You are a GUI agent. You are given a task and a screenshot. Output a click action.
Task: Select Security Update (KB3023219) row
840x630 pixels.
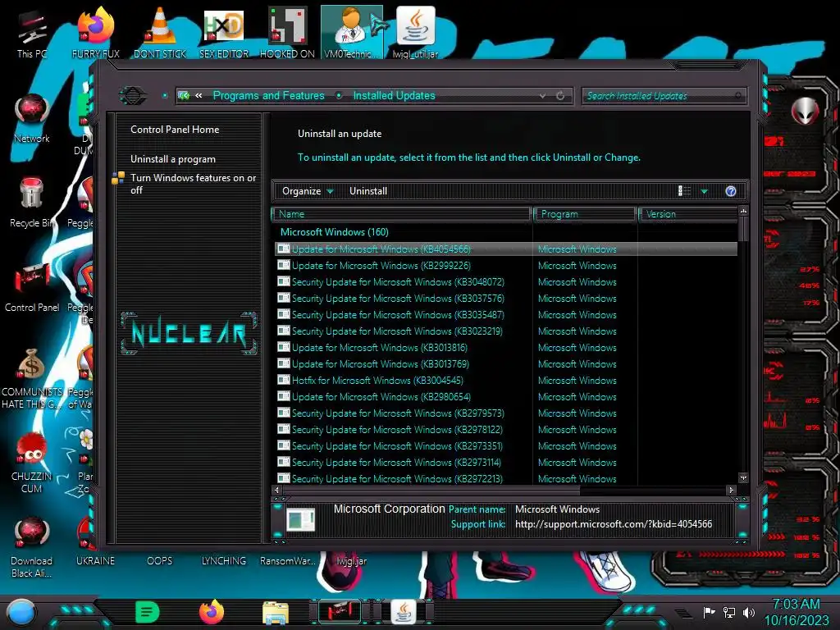(506, 331)
